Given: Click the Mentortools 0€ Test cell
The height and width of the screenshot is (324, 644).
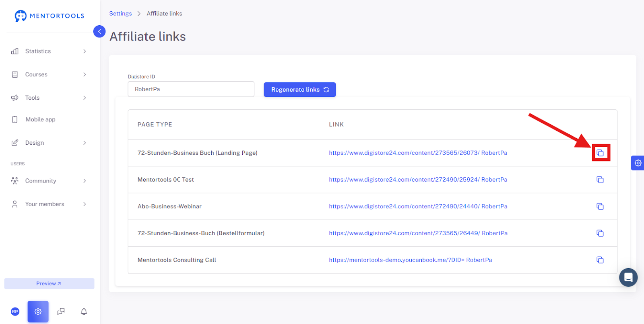Looking at the screenshot, I should (x=165, y=180).
